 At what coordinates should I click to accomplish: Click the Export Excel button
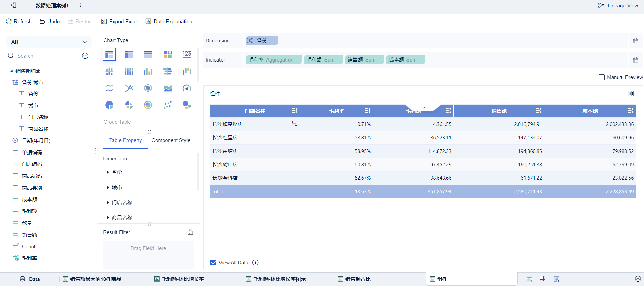120,22
